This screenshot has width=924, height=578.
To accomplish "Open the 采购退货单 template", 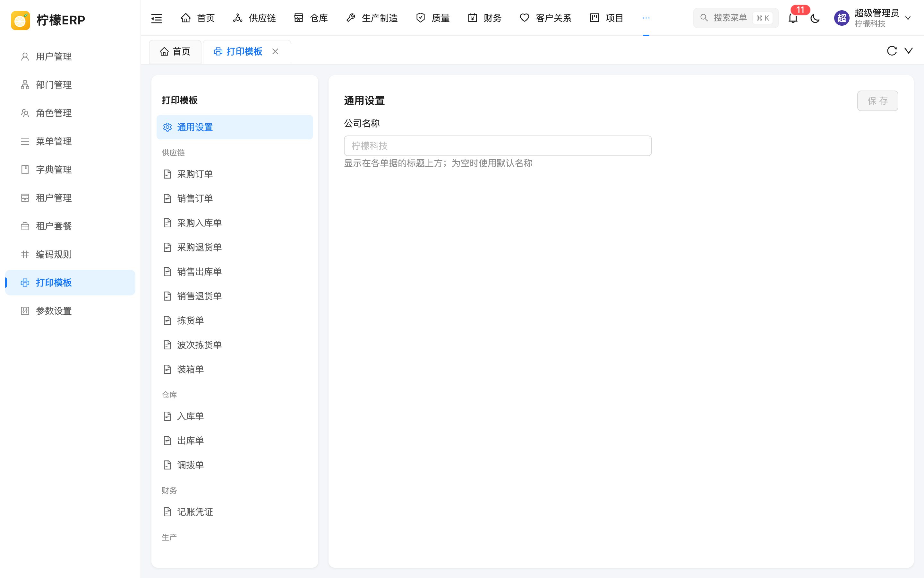I will (x=235, y=247).
